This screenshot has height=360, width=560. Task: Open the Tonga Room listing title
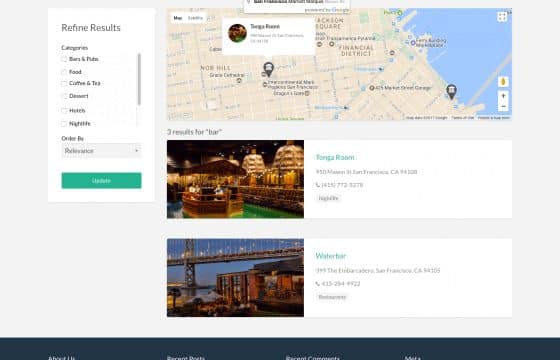335,158
